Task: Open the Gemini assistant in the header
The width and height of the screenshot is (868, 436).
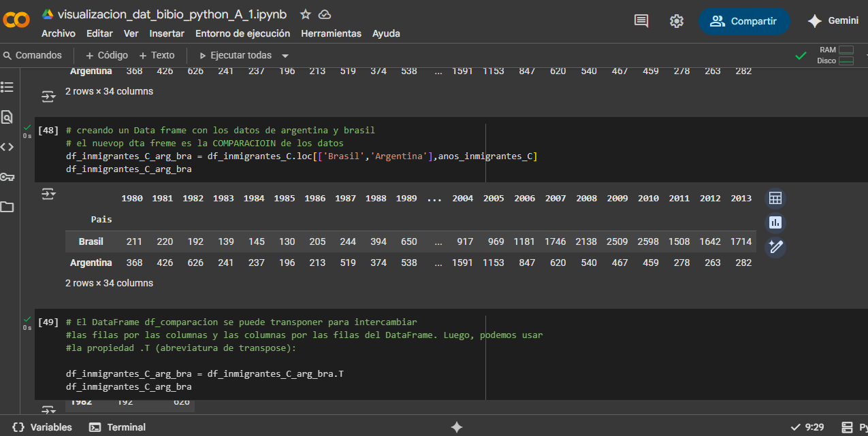Action: 833,21
